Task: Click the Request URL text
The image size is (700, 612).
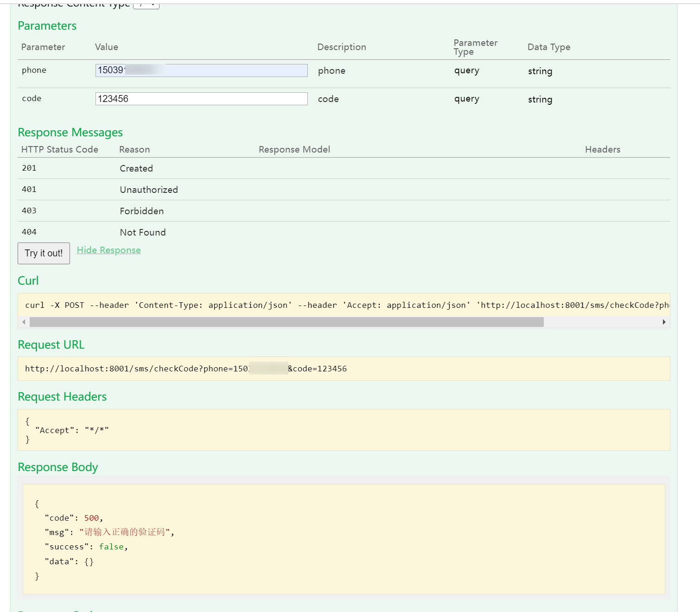Action: (186, 369)
